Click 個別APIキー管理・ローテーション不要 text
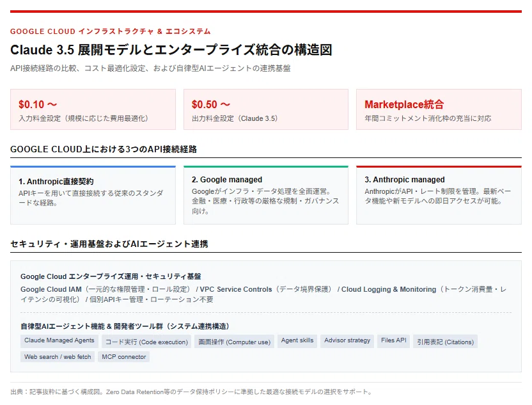 pyautogui.click(x=152, y=299)
